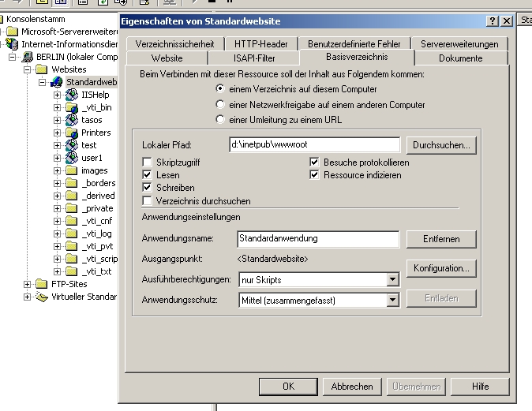Viewport: 532px width, 411px height.
Task: Switch to the Verzeichnissicherheit tab
Action: click(174, 44)
